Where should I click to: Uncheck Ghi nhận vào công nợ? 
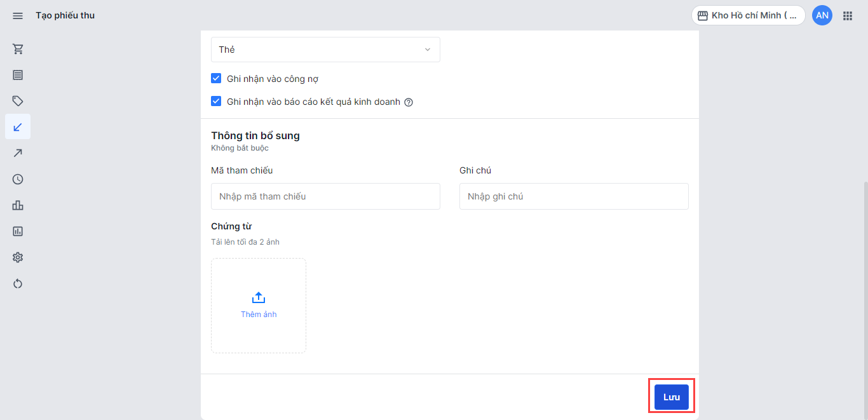(x=216, y=79)
